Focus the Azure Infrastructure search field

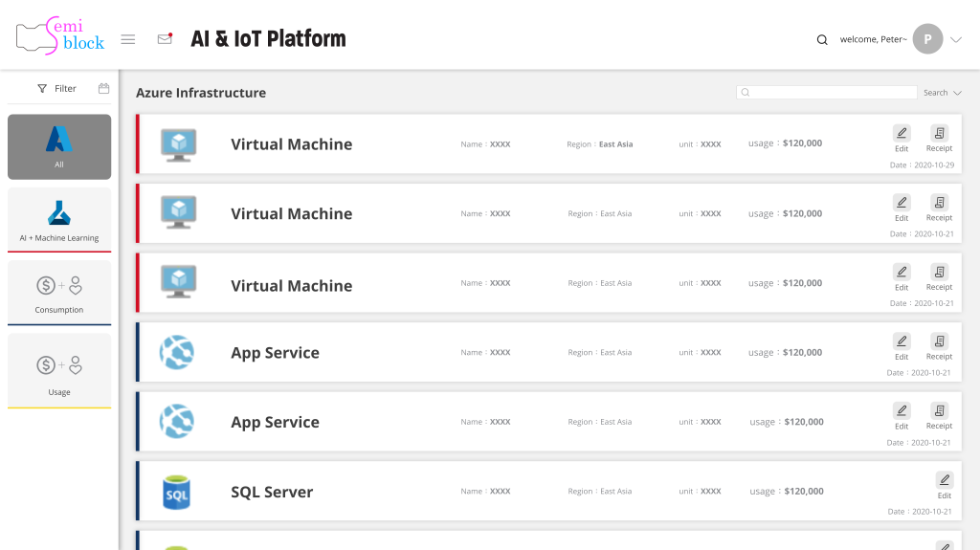(826, 93)
